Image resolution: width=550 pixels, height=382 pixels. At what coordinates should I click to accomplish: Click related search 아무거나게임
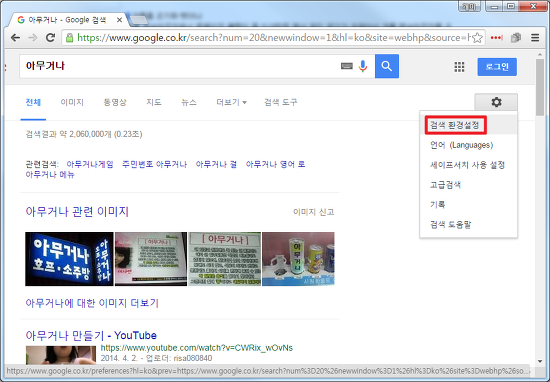click(x=90, y=164)
